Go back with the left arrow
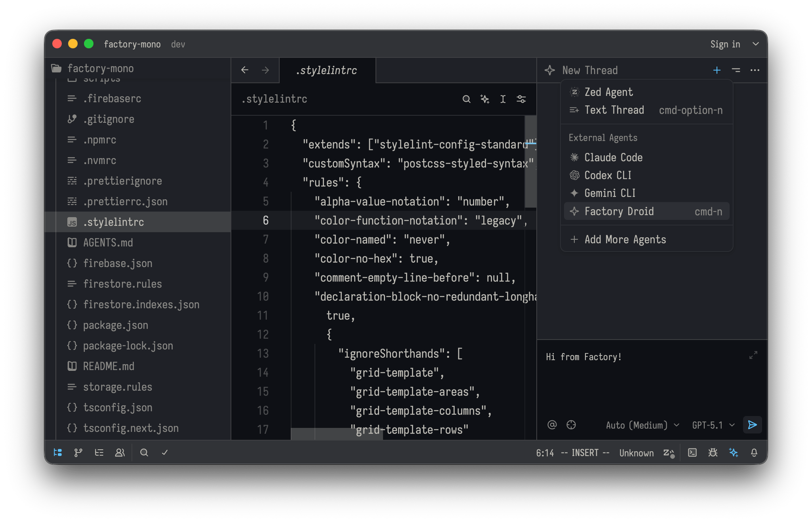 tap(245, 70)
